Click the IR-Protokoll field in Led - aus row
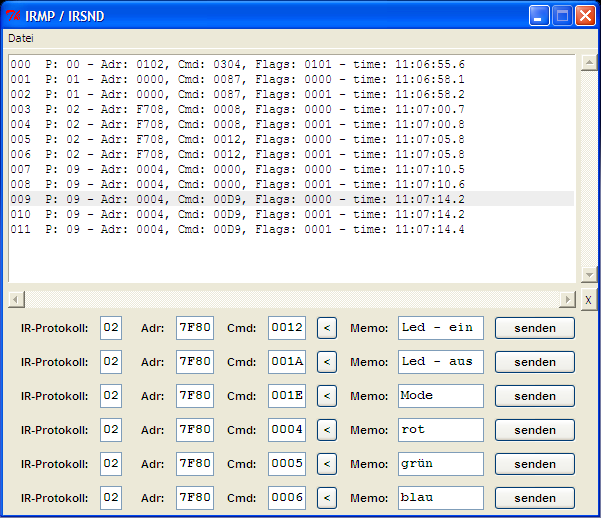The image size is (601, 518). point(111,362)
